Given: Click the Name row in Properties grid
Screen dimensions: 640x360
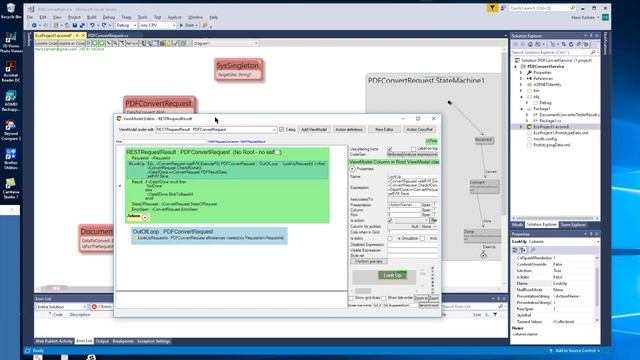Looking at the screenshot, I should [553, 283].
